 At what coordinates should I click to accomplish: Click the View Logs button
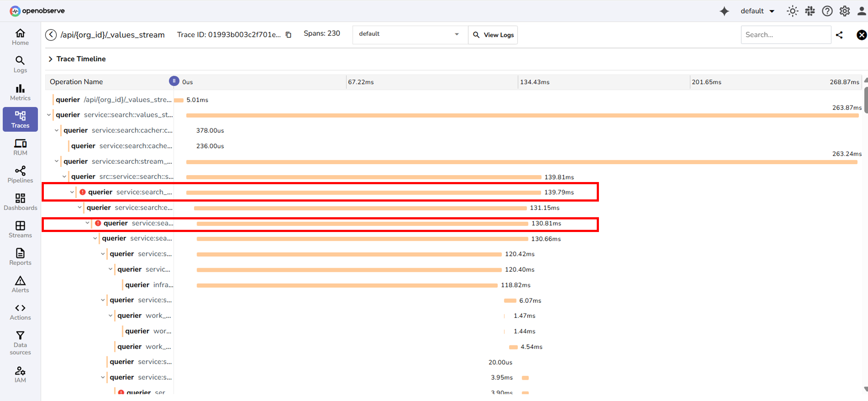(493, 35)
